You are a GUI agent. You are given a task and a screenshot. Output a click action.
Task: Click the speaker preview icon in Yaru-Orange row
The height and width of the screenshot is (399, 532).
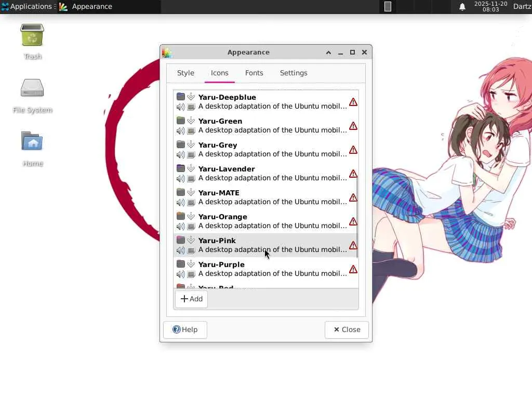tap(180, 227)
